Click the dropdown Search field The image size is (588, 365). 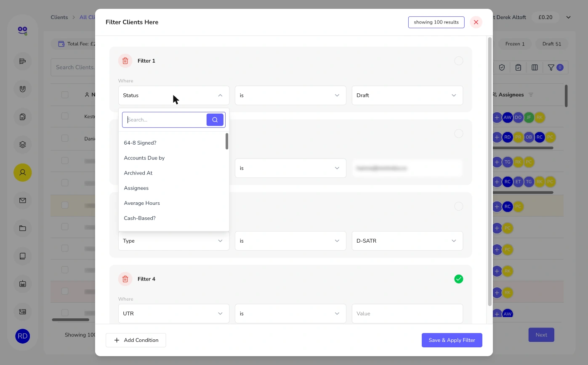165,120
